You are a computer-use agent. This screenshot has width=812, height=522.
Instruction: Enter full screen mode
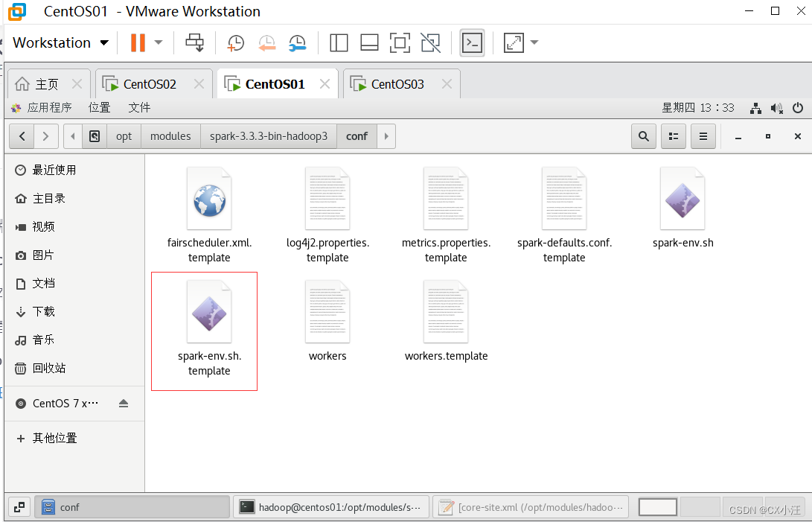400,43
